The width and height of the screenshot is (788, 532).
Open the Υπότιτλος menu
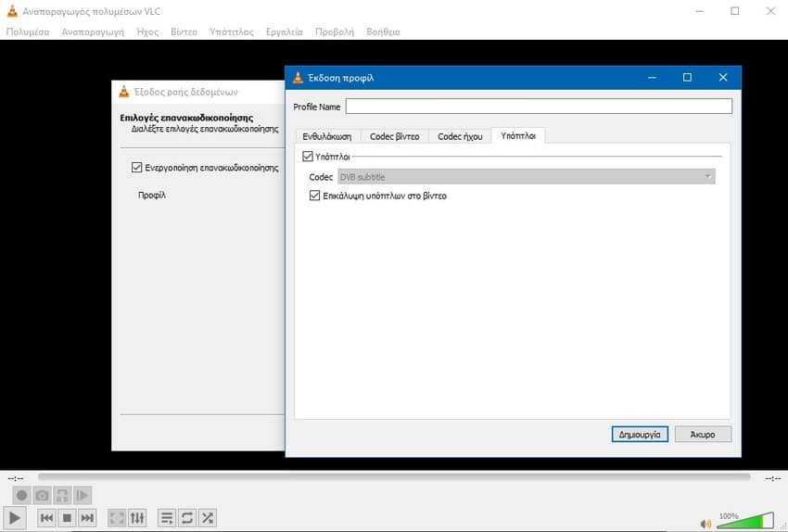coord(232,32)
